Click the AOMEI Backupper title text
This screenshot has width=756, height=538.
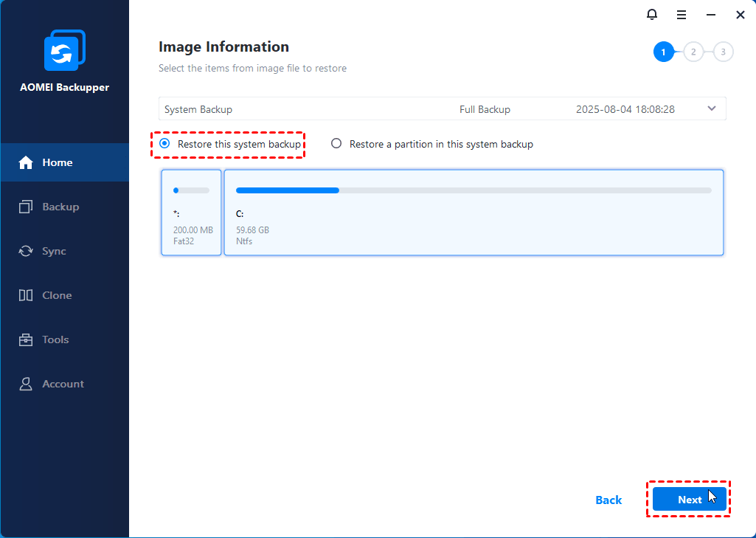65,87
